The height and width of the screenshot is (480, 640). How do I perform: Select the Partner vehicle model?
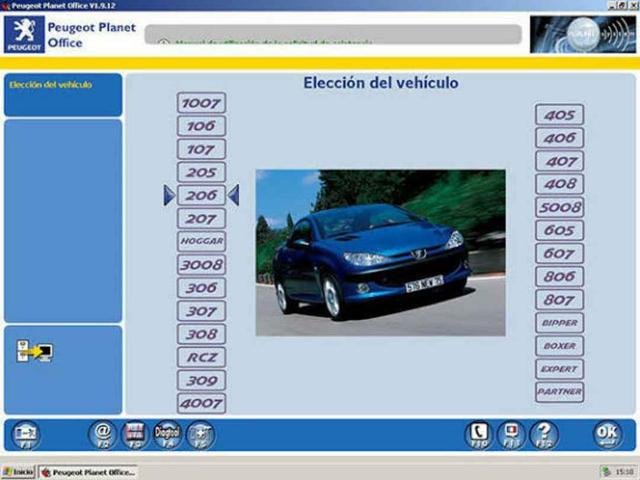[x=559, y=392]
